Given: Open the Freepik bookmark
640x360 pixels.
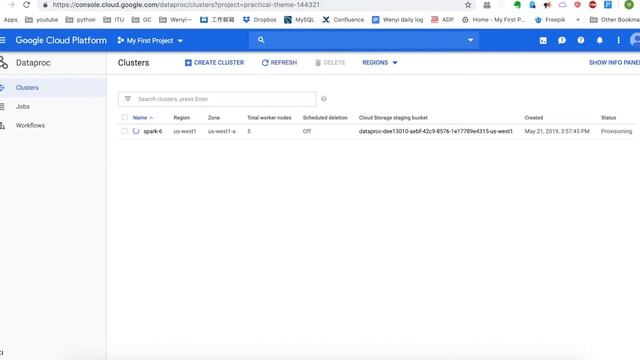Looking at the screenshot, I should coord(550,20).
